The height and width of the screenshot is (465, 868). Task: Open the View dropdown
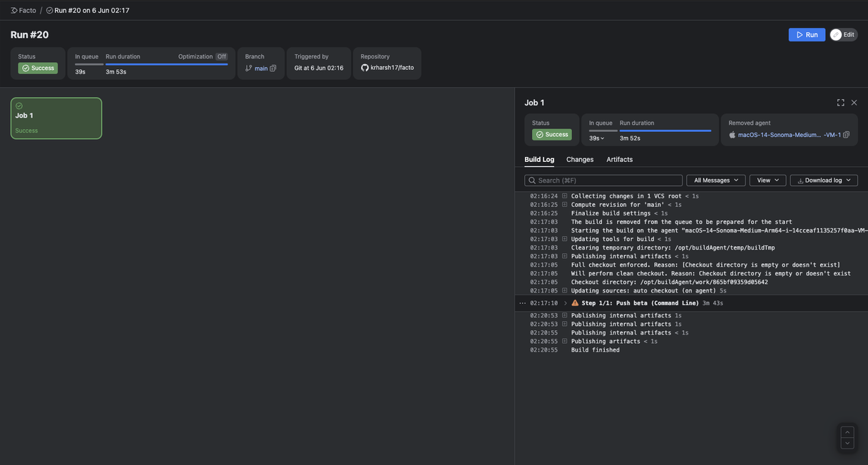tap(768, 180)
